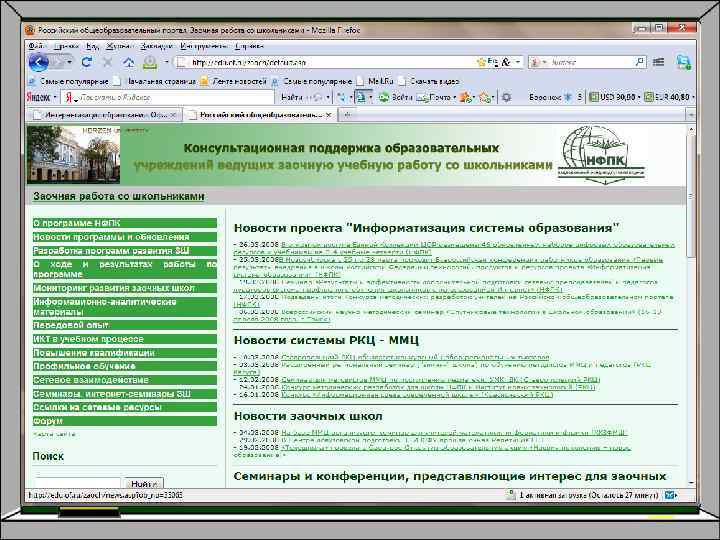Open the Скачать видео bookmark
The height and width of the screenshot is (540, 720).
pyautogui.click(x=428, y=81)
